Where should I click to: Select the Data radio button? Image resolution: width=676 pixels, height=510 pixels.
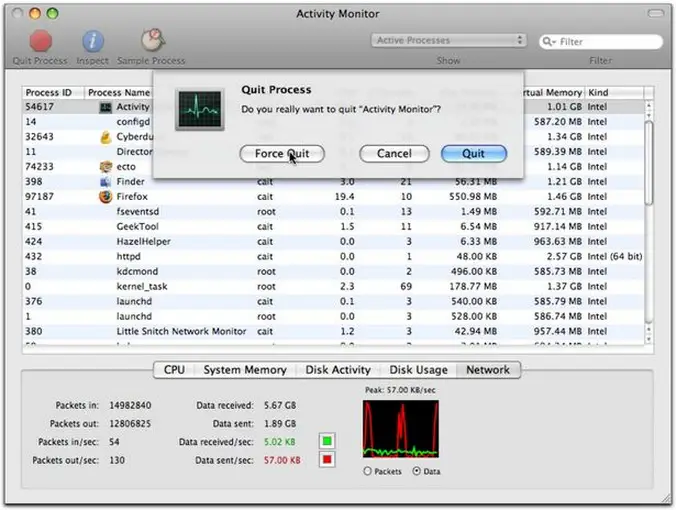click(x=416, y=471)
